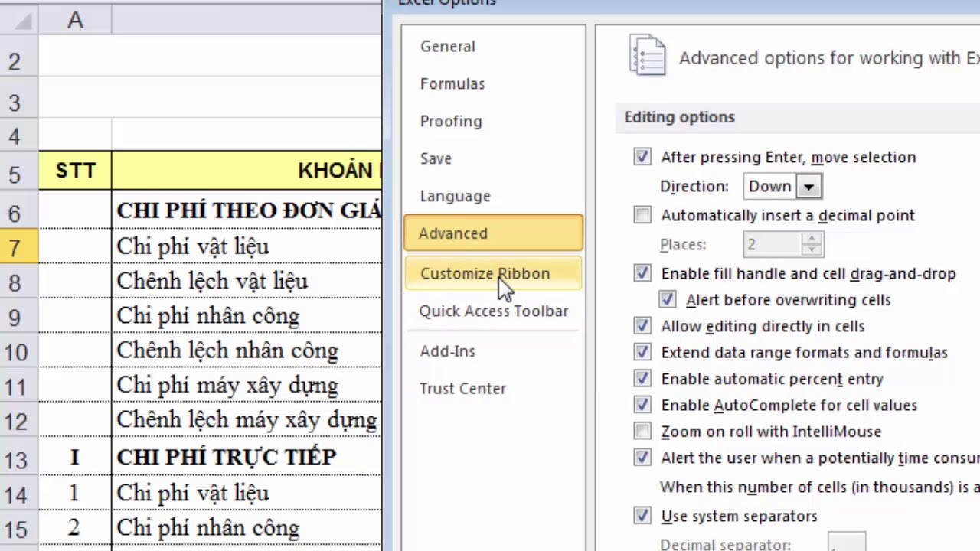Viewport: 980px width, 551px height.
Task: Select column A header
Action: click(x=75, y=21)
